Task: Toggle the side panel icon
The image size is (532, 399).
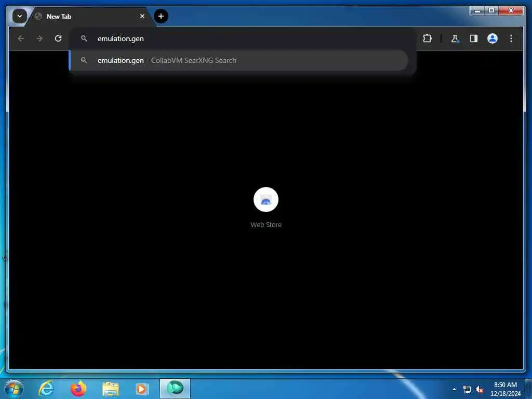Action: [x=474, y=38]
